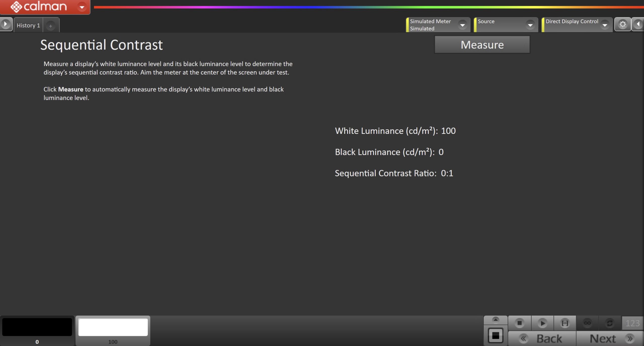
Task: Click the Measure button
Action: [x=482, y=45]
